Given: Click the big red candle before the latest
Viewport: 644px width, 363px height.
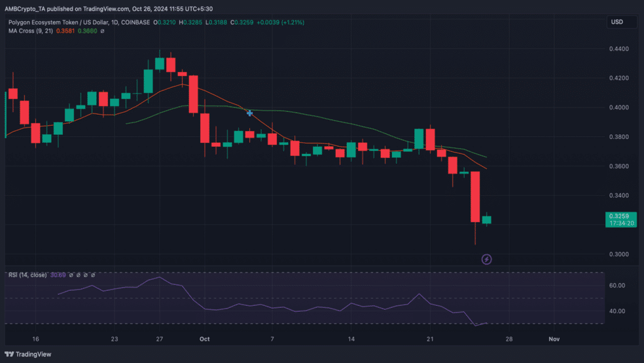Looking at the screenshot, I should click(475, 197).
